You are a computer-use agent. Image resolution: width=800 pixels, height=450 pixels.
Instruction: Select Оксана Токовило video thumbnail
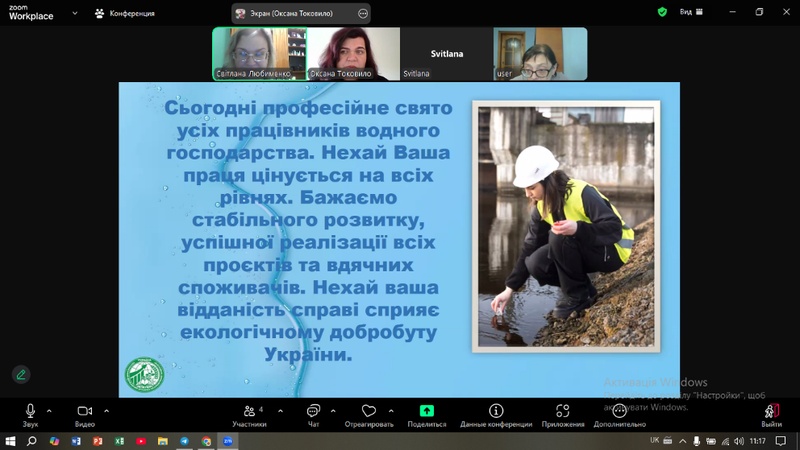tap(353, 54)
